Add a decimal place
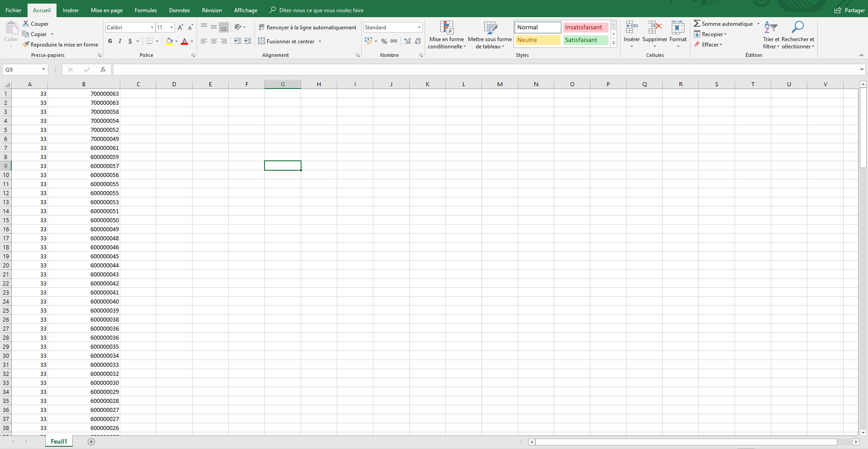This screenshot has width=868, height=449. [x=408, y=41]
